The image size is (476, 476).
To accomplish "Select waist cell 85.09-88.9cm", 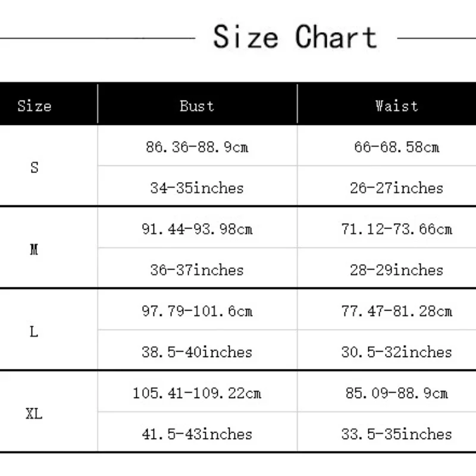I will (396, 393).
